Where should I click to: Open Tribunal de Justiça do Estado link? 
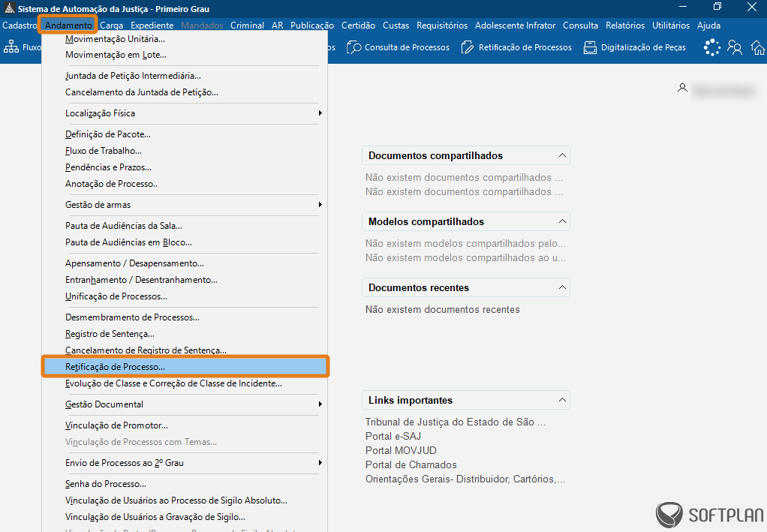(x=456, y=422)
